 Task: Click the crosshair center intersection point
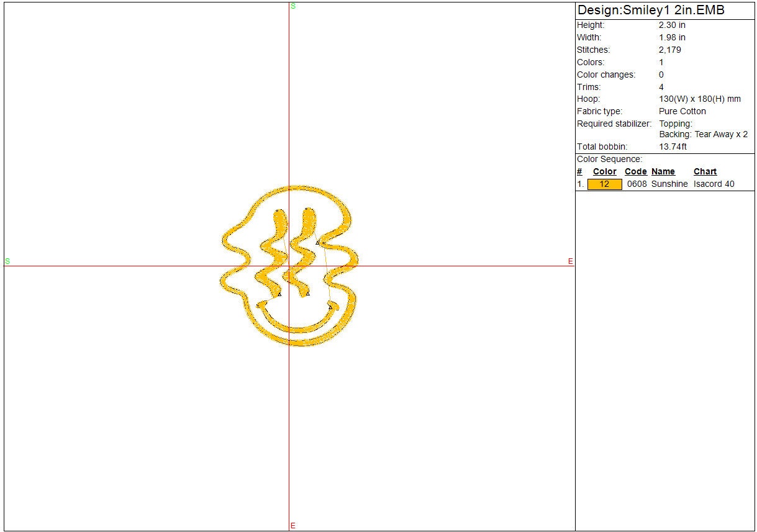pos(289,266)
